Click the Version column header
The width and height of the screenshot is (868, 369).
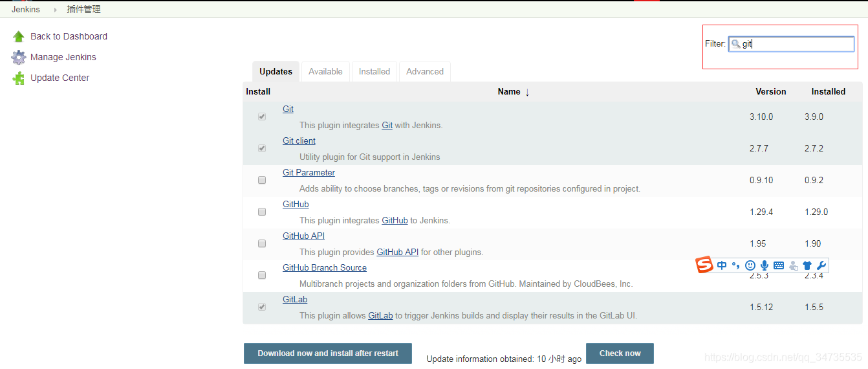click(771, 92)
